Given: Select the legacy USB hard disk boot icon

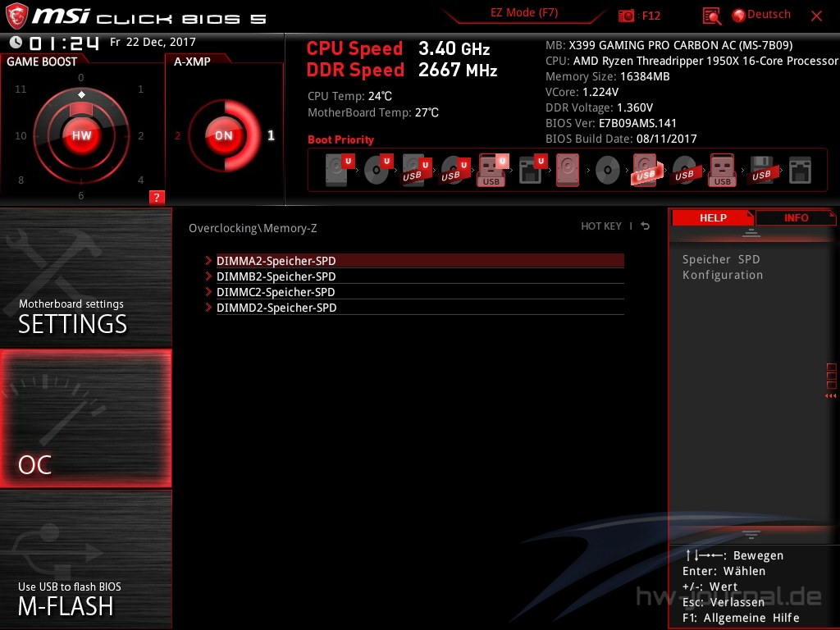Looking at the screenshot, I should (646, 169).
